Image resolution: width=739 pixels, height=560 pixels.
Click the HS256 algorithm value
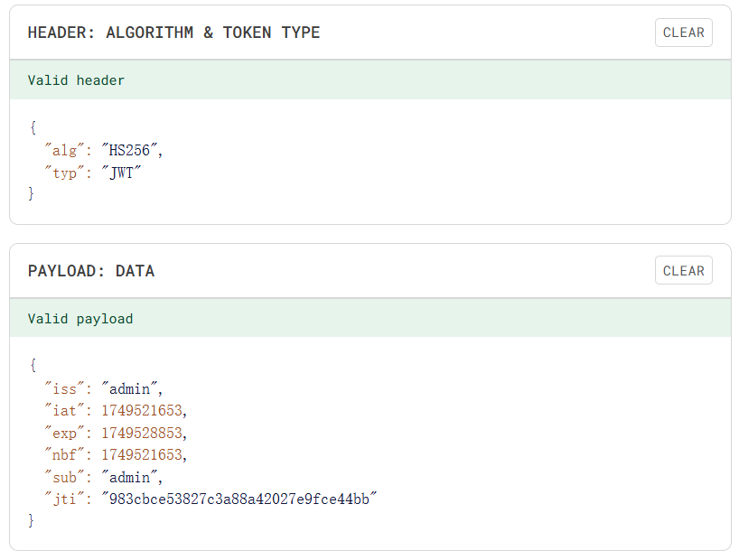pyautogui.click(x=129, y=150)
